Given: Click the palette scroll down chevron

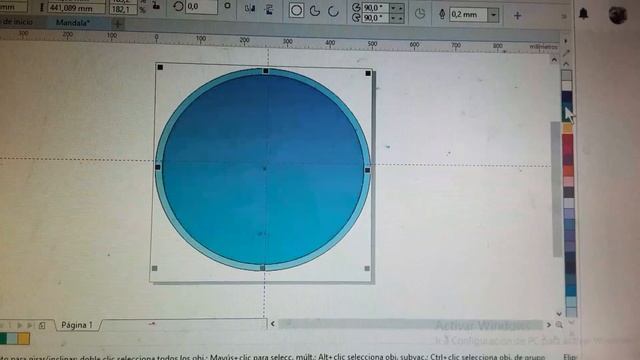Looking at the screenshot, I should tap(571, 322).
